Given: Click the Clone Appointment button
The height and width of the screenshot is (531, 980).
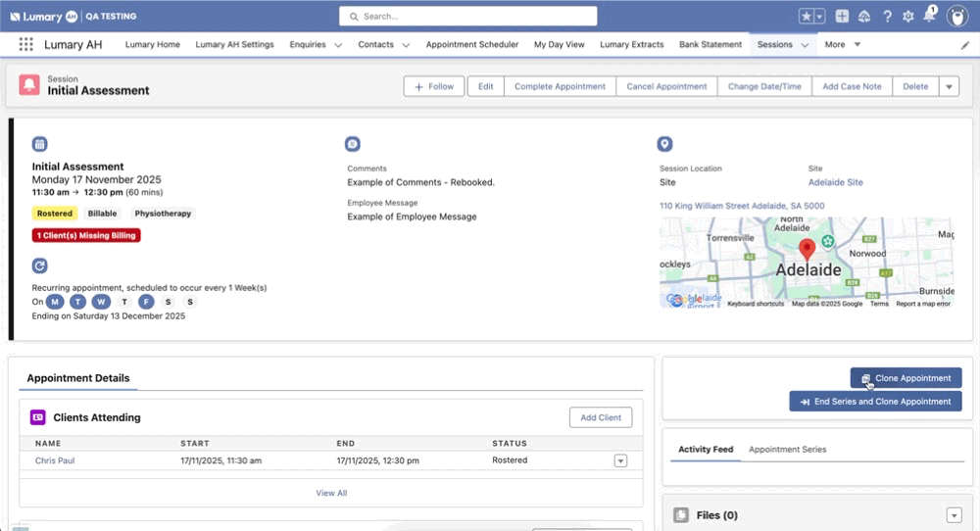Looking at the screenshot, I should pyautogui.click(x=906, y=378).
